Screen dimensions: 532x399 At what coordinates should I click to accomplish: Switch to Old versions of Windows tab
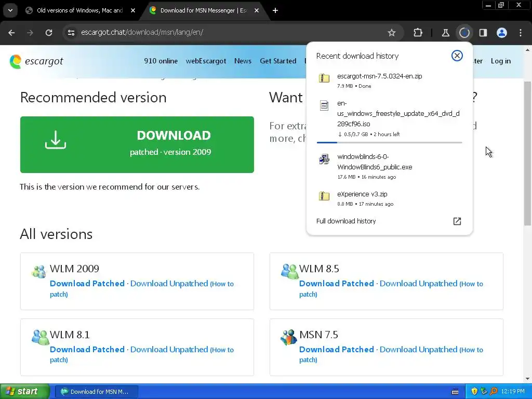coord(79,10)
